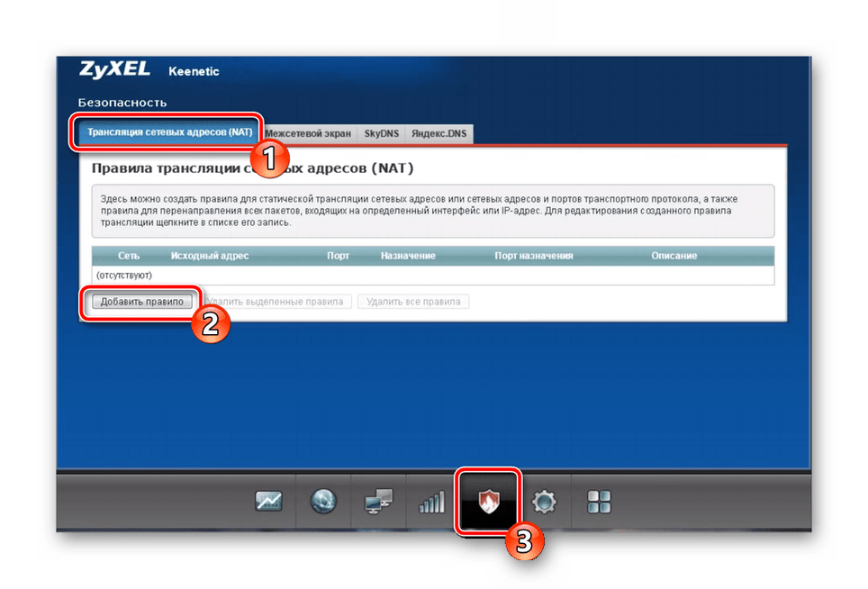Click the Исходный адрес column header

pyautogui.click(x=210, y=256)
